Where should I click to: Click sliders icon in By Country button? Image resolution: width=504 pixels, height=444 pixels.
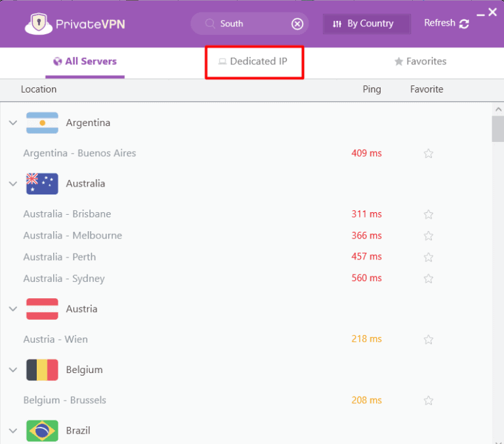pos(337,24)
